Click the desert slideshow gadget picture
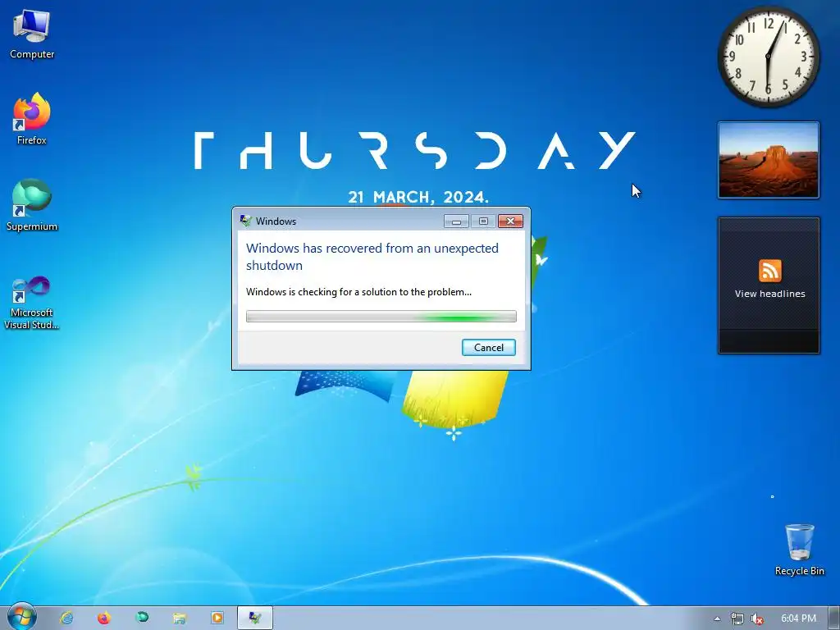This screenshot has height=630, width=840. [x=769, y=160]
